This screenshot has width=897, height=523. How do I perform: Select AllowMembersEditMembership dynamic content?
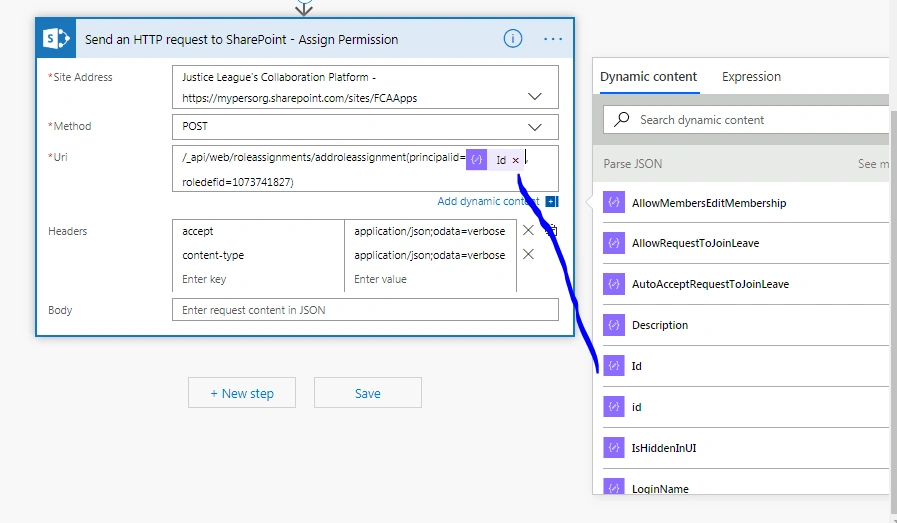click(x=746, y=203)
